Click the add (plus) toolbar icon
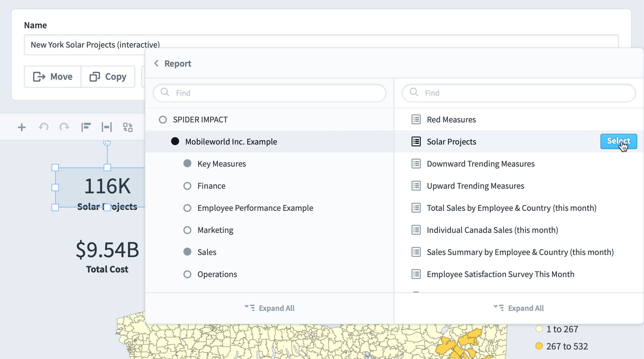The height and width of the screenshot is (359, 644). [x=22, y=127]
